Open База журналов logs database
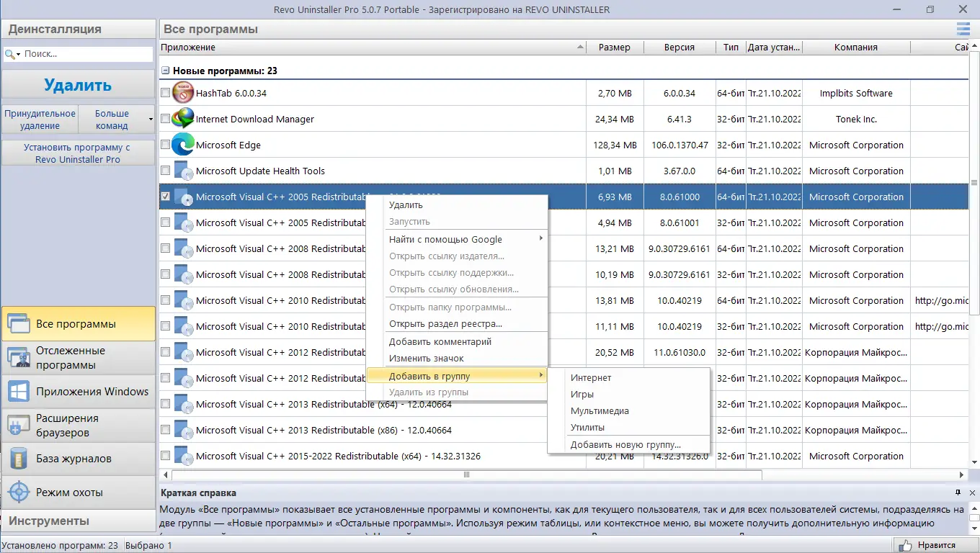The image size is (980, 553). [78, 459]
